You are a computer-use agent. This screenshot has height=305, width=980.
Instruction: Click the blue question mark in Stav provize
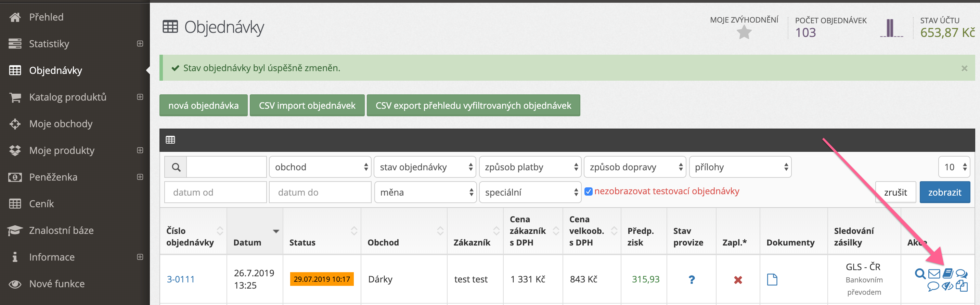tap(691, 279)
